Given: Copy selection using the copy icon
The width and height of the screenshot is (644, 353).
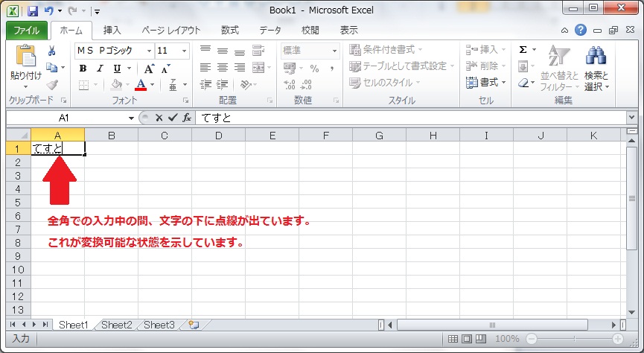Looking at the screenshot, I should click(52, 67).
